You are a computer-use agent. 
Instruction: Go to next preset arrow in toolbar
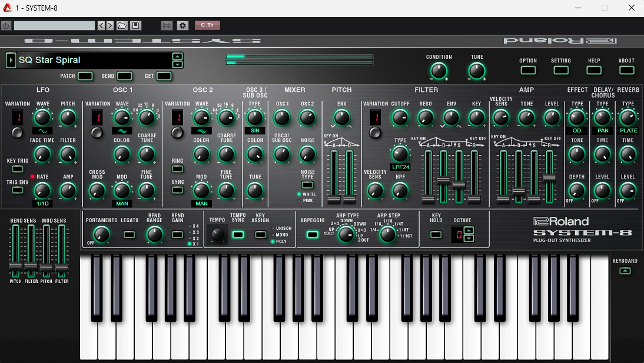(x=109, y=25)
